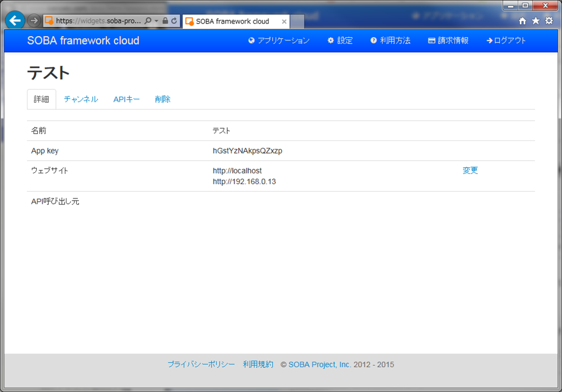Open favorites with the star icon
Screen dimensions: 562x392
[x=536, y=21]
